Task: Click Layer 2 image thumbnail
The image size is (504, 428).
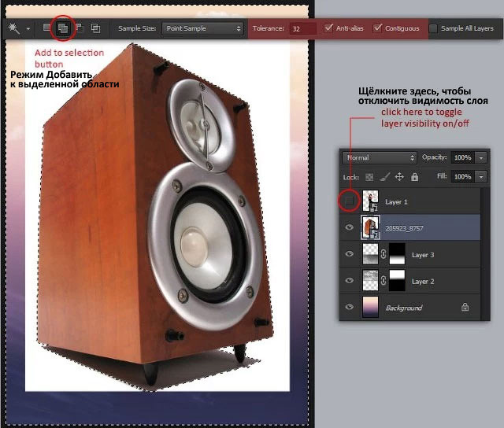Action: pos(370,280)
